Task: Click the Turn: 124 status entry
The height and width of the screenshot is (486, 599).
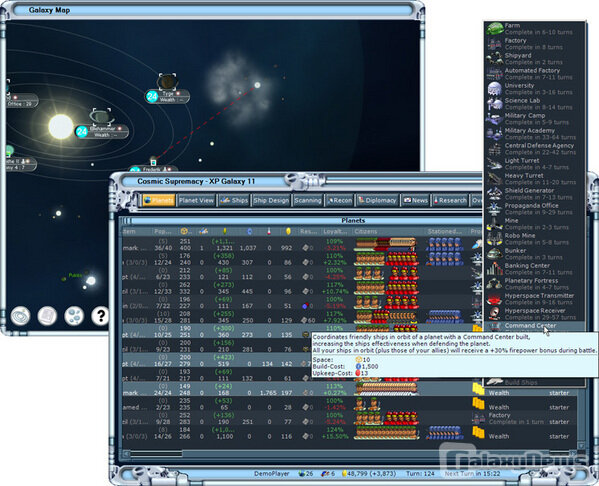Action: tap(420, 474)
